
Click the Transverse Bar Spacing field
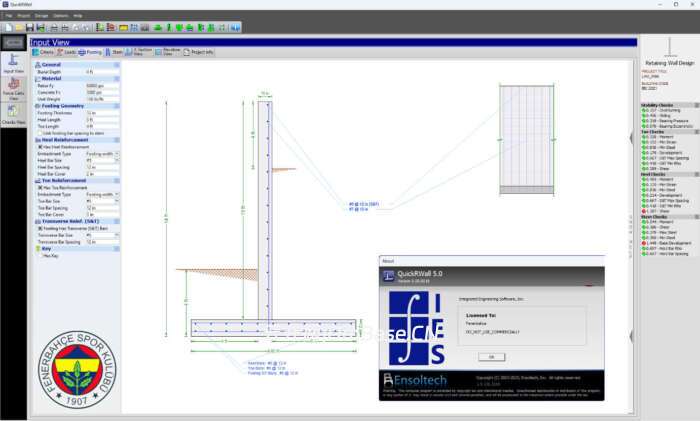click(x=102, y=242)
